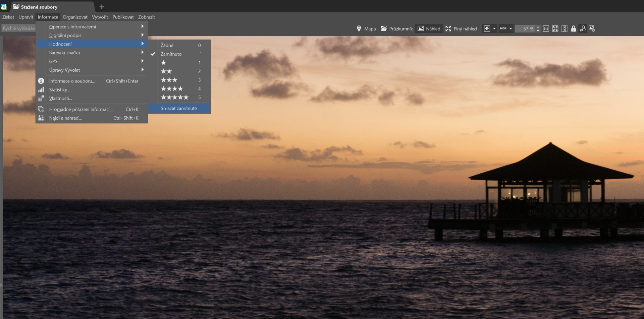Click the fit-to-height zoom icon

click(565, 29)
